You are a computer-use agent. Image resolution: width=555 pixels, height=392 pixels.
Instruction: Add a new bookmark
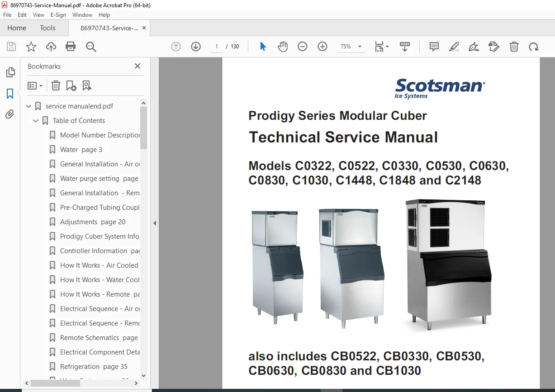(71, 85)
